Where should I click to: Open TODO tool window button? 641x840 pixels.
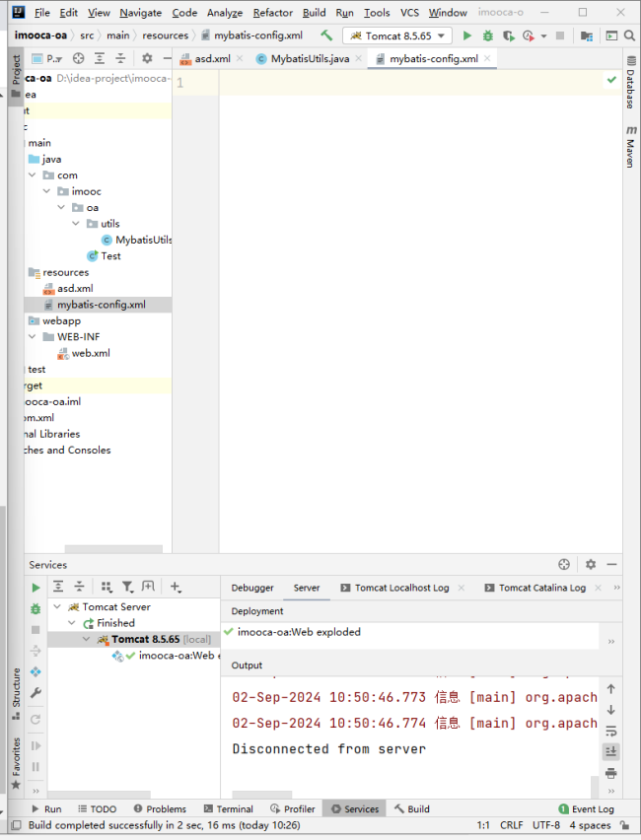pos(97,808)
